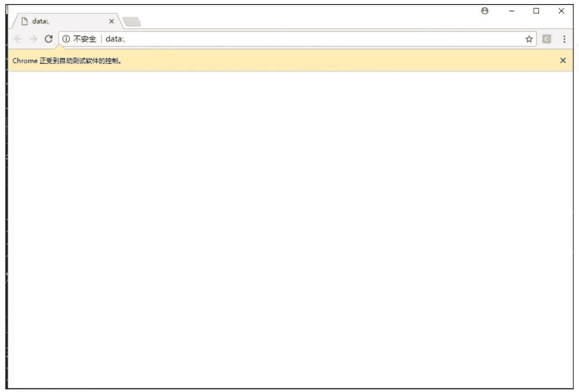Click the back navigation arrow
The image size is (579, 392).
pyautogui.click(x=18, y=39)
